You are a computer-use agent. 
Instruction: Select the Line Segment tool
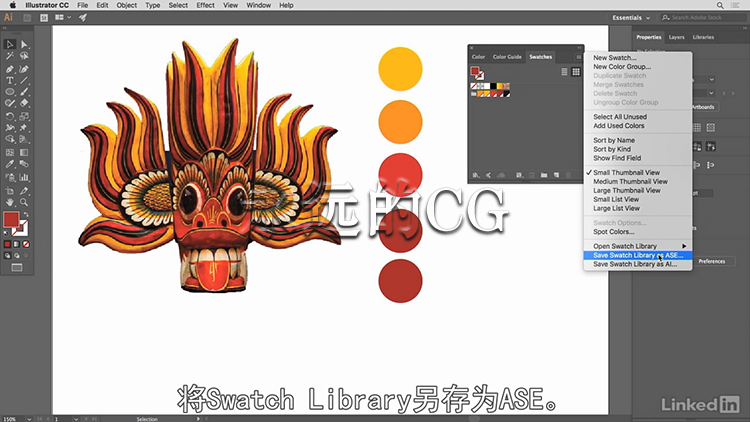pyautogui.click(x=24, y=80)
